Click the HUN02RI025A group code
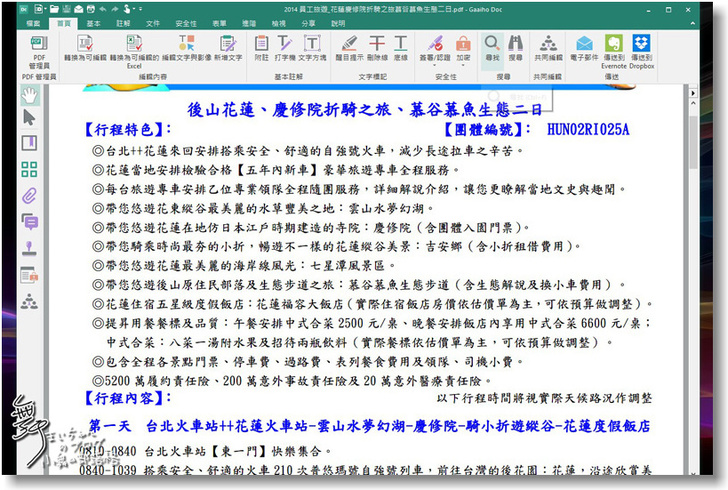This screenshot has width=728, height=490. (x=588, y=130)
